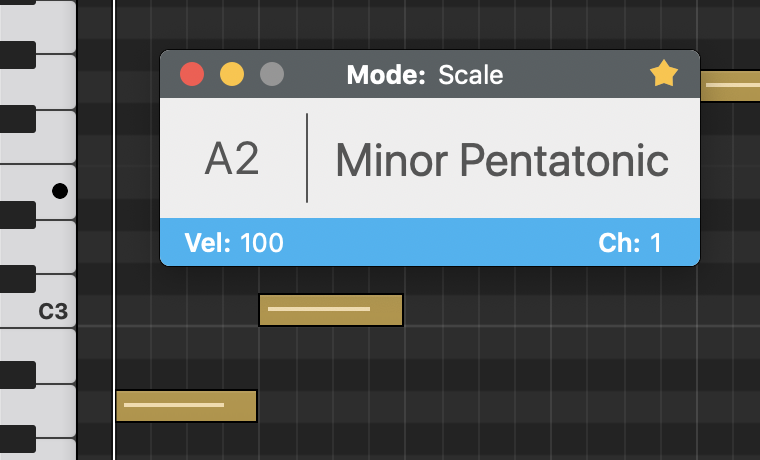Switch the Mode: Scale setting
Viewport: 760px width, 460px height.
point(425,75)
